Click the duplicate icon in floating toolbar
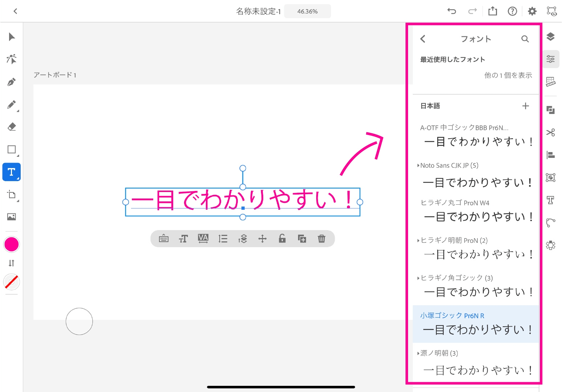Viewport: 562px width, 392px height. point(302,239)
